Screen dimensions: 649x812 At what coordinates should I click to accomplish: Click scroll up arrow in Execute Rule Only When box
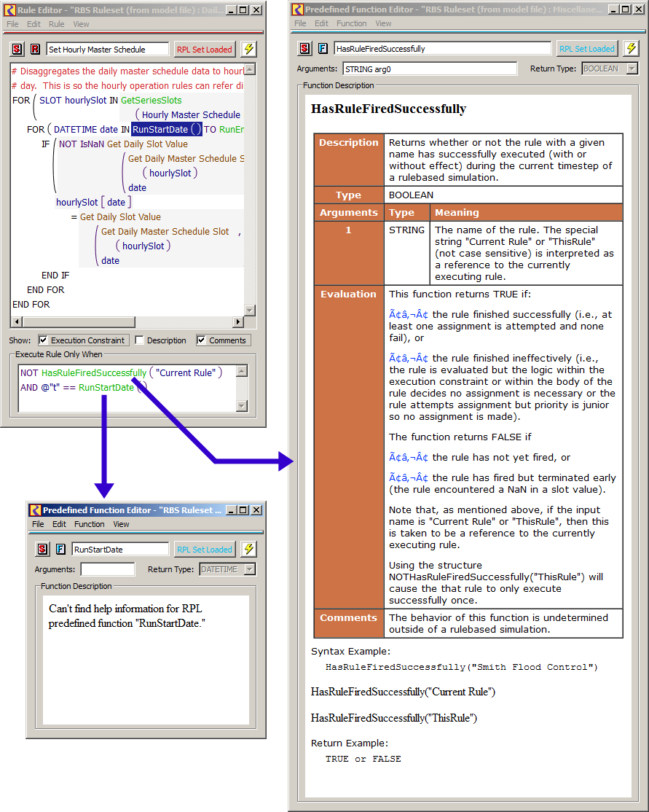(242, 371)
